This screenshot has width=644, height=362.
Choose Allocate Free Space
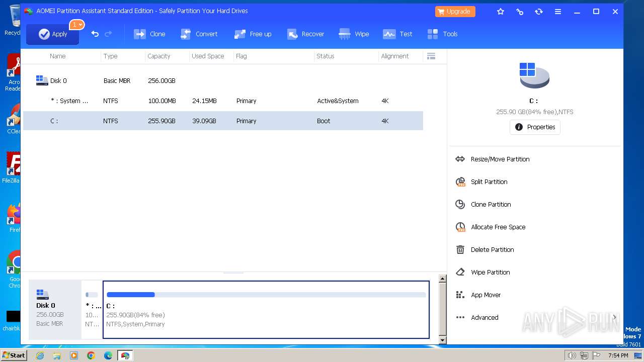(x=498, y=227)
